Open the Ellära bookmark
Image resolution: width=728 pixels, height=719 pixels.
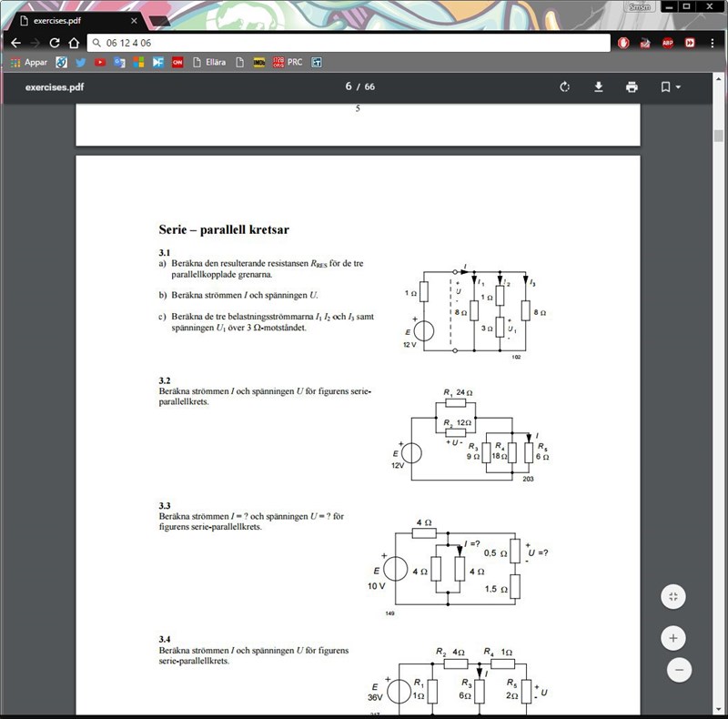209,63
